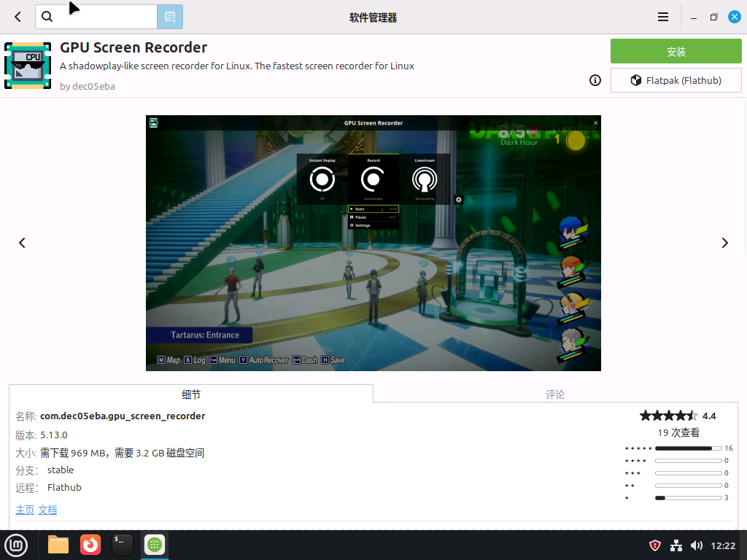The image size is (747, 560).
Task: Click the 远程 Flathub remote value
Action: click(x=64, y=488)
